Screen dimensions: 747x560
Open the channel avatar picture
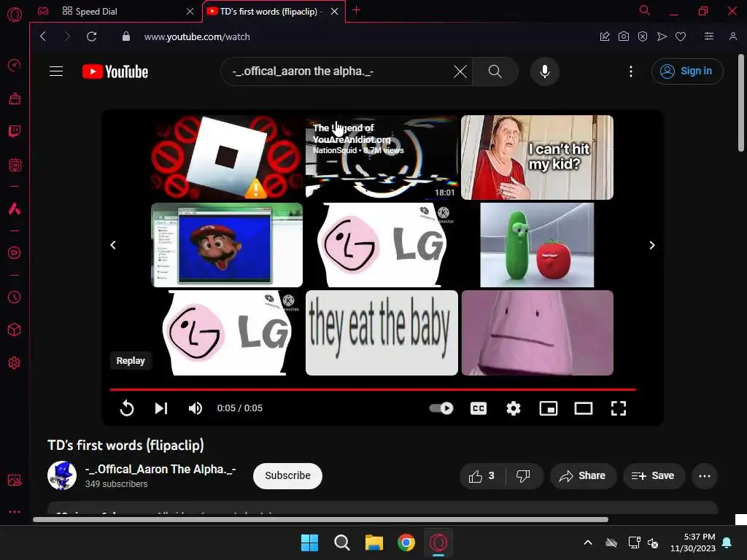pos(62,475)
